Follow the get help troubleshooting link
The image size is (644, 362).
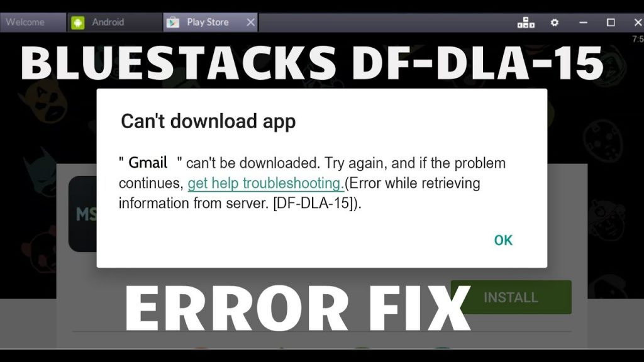coord(266,183)
